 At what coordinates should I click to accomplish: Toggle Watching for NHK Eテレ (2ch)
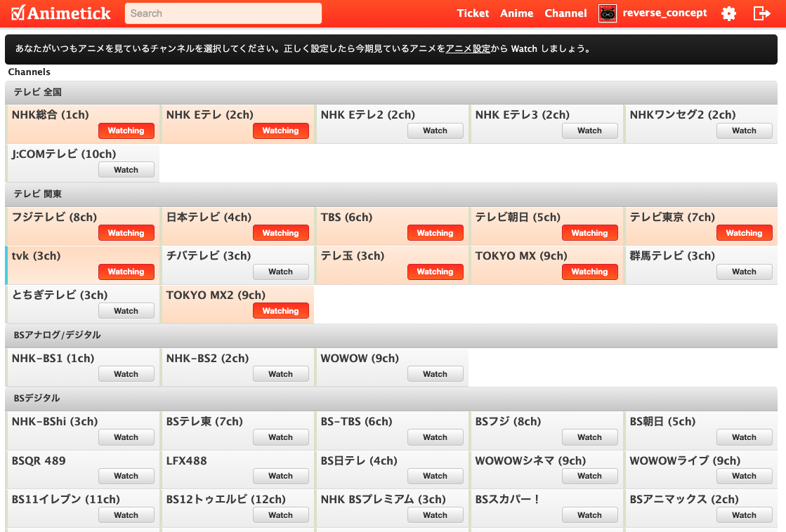point(281,131)
